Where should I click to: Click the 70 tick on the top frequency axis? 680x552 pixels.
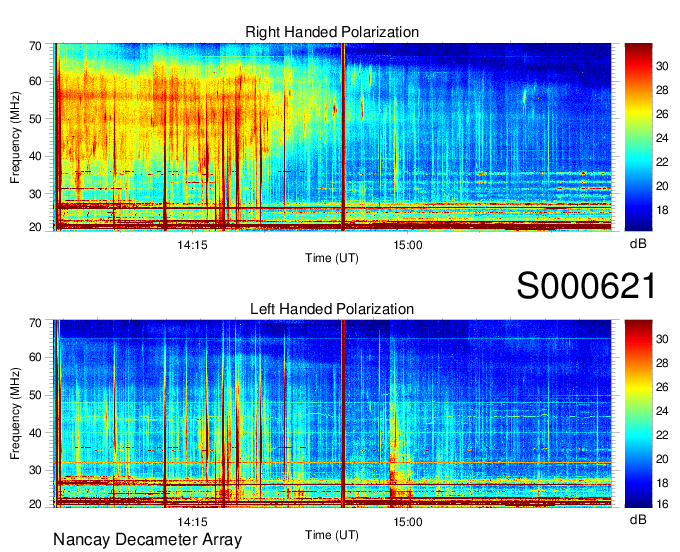tap(35, 46)
